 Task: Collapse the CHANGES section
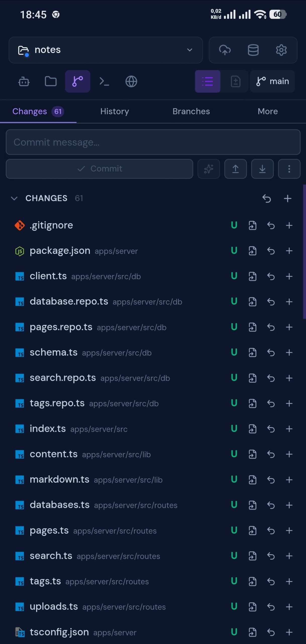(14, 198)
